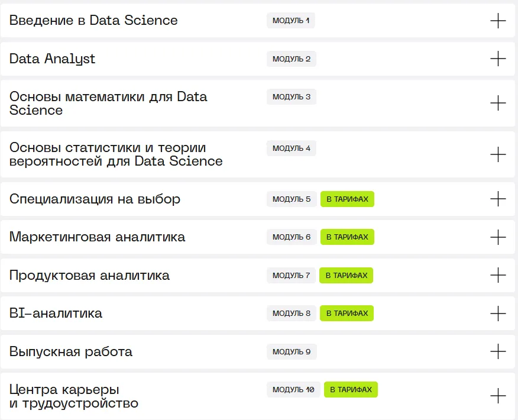518x420 pixels.
Task: Click the plus icon for Data Analyst
Action: 498,59
